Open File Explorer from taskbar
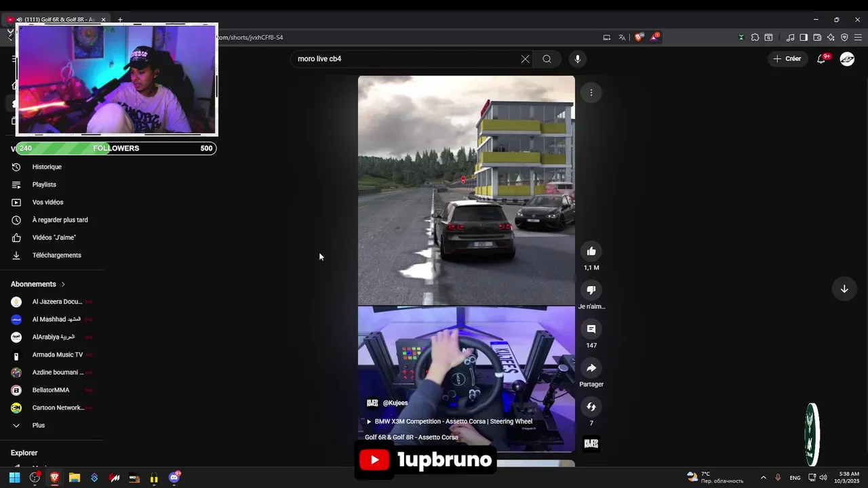This screenshot has width=868, height=488. 75,478
